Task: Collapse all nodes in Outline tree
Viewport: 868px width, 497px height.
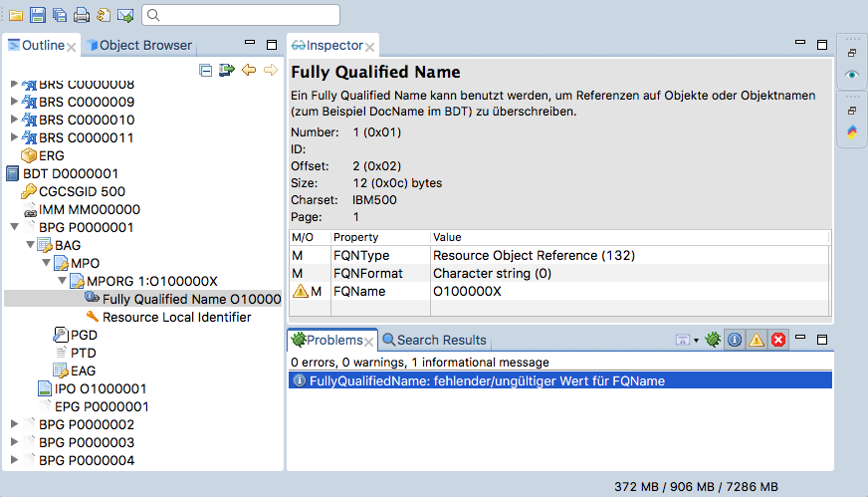Action: point(205,70)
